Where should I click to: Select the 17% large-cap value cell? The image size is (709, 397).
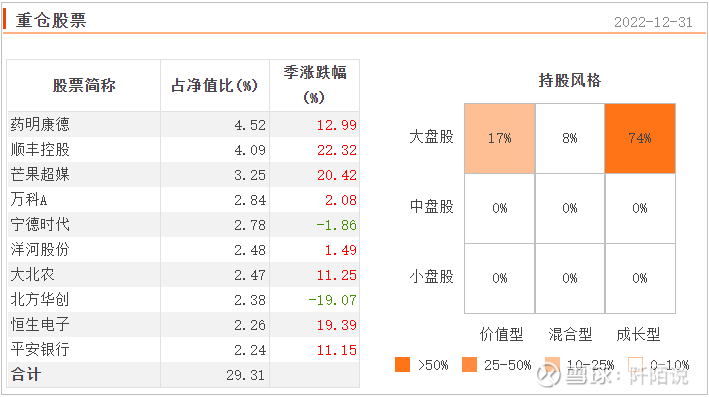[x=500, y=138]
